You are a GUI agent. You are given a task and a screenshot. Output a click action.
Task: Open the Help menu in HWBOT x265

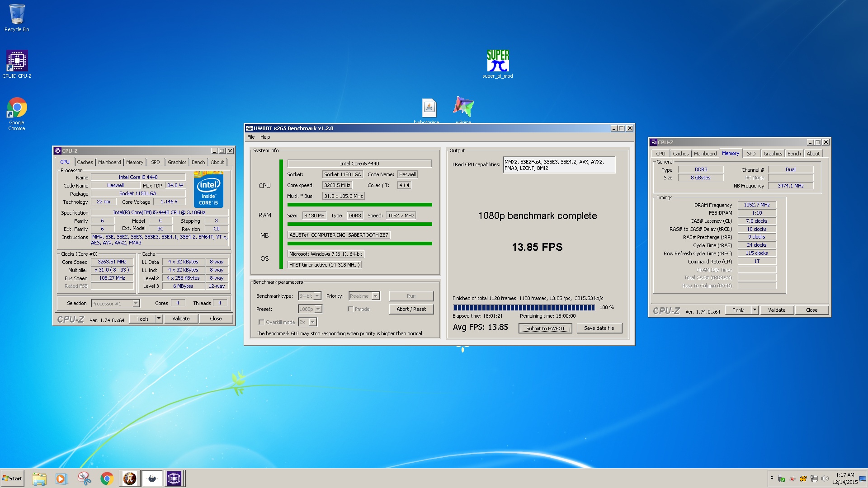[265, 137]
